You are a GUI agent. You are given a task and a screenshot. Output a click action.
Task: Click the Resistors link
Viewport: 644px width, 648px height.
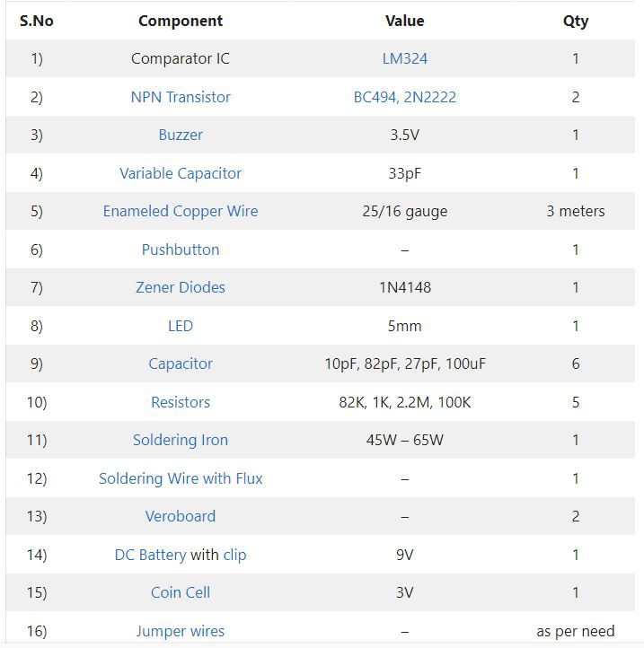point(181,402)
